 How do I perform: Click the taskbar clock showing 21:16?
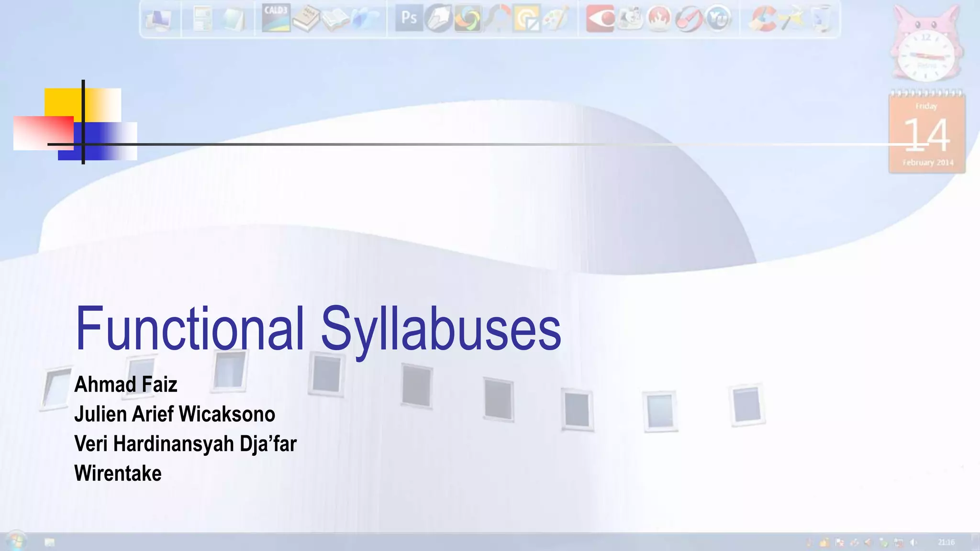[946, 542]
